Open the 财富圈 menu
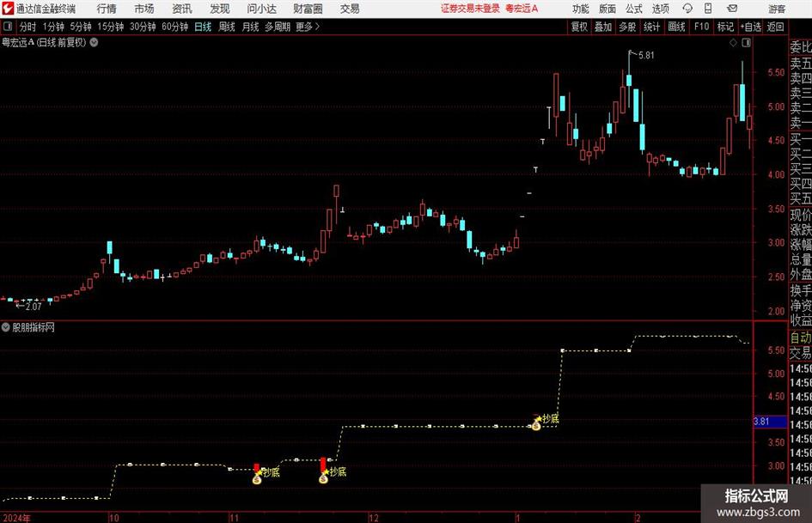This screenshot has width=812, height=523. point(308,9)
